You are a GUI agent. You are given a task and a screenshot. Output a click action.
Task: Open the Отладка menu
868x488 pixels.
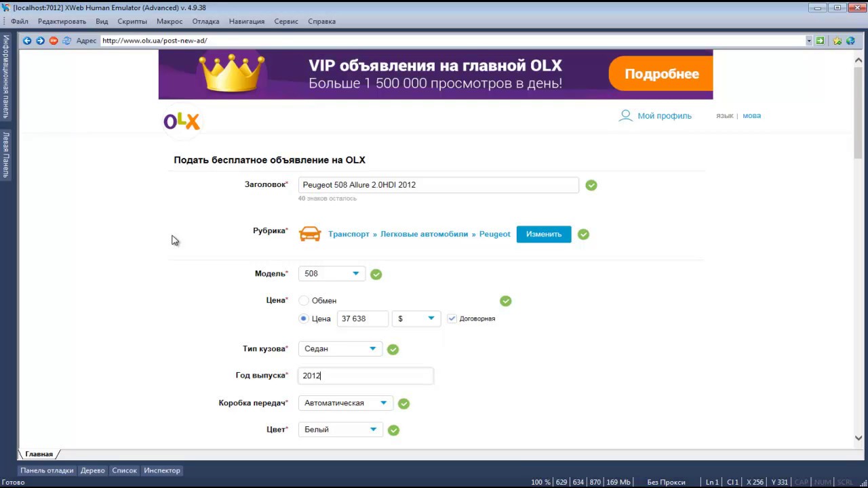(205, 21)
